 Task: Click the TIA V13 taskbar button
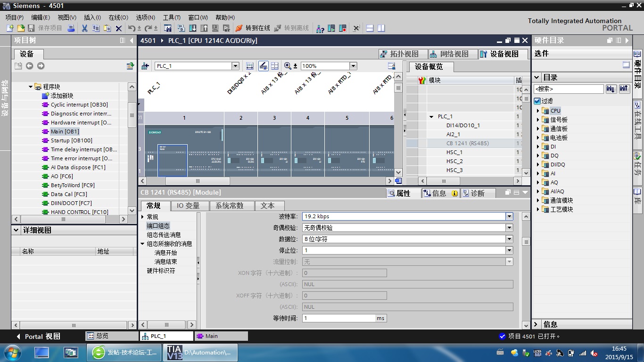(200, 352)
